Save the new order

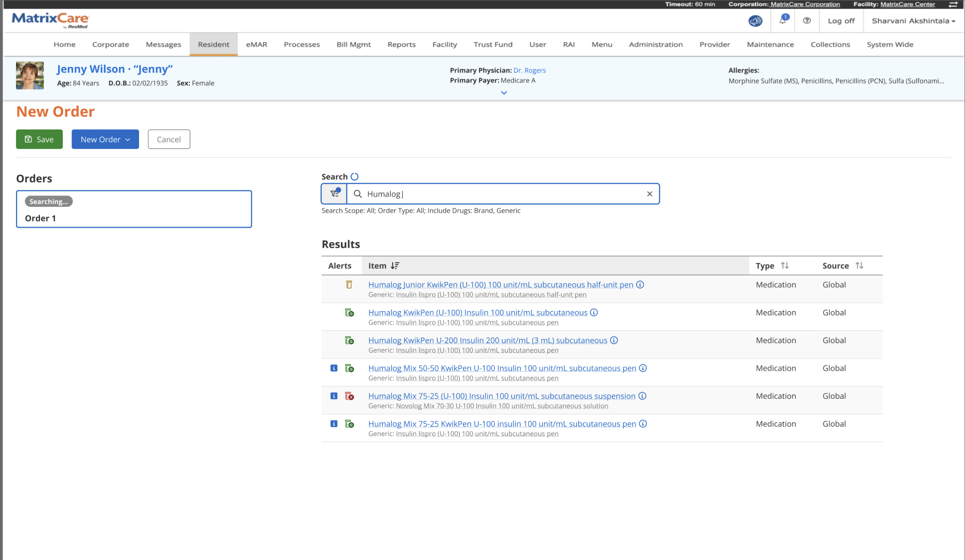coord(39,139)
